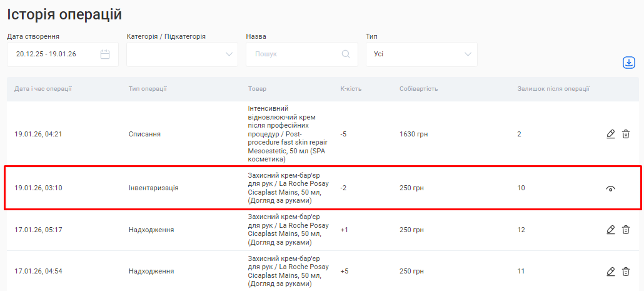Click the Тип операції column header
Viewport: 644px width, 291px height.
(148, 89)
